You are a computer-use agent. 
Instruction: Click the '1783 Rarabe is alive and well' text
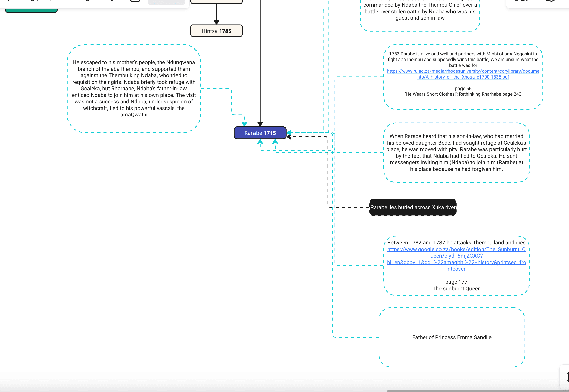pyautogui.click(x=463, y=60)
